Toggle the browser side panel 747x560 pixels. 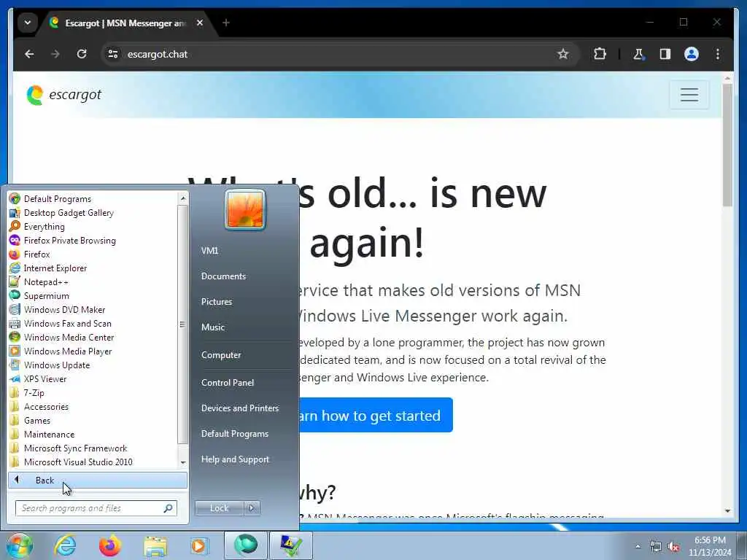pos(665,54)
